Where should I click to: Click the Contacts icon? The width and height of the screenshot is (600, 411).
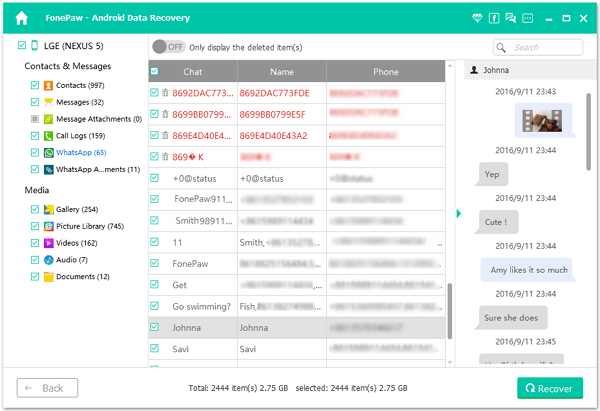pos(48,85)
